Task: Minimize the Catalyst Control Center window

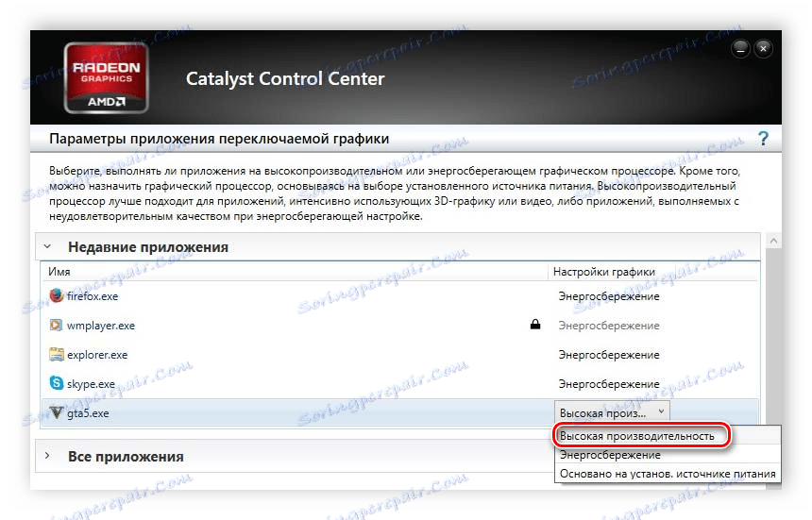Action: point(740,49)
